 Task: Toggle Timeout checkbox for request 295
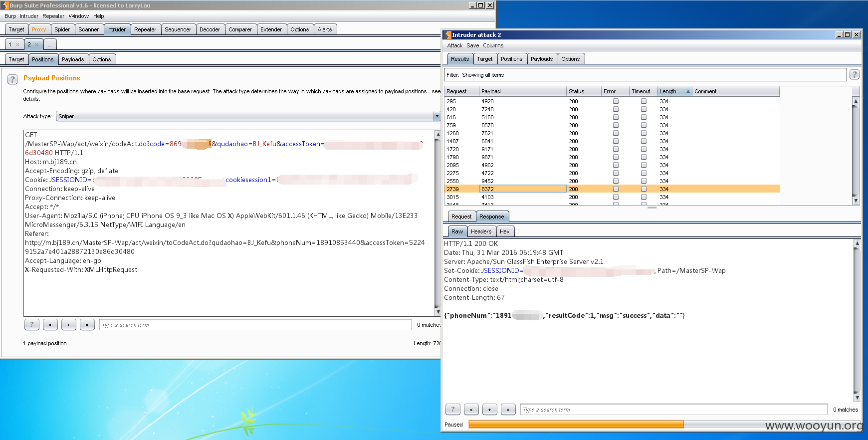tap(644, 101)
